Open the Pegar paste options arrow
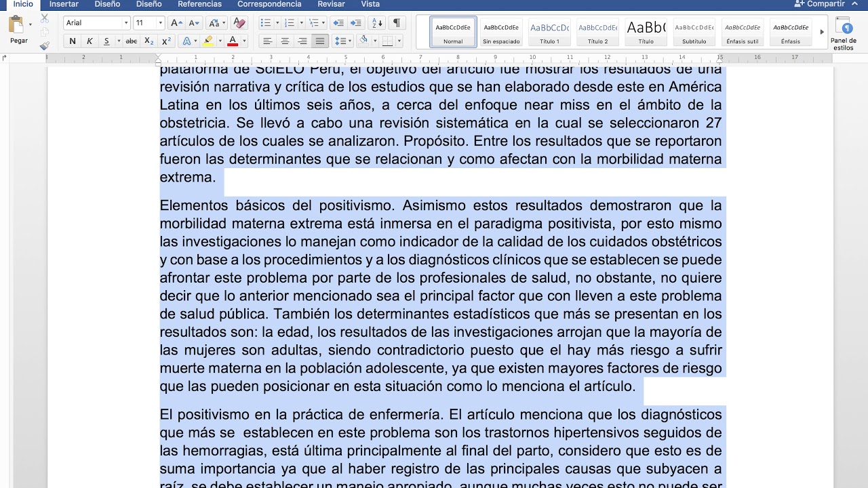This screenshot has width=868, height=488. [x=31, y=25]
